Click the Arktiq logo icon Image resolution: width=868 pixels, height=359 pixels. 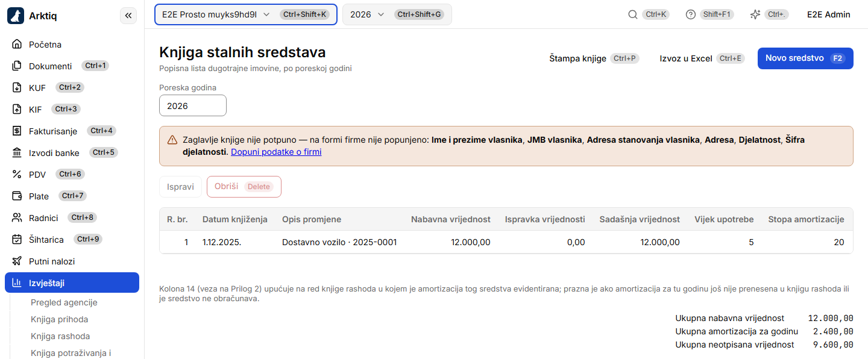pyautogui.click(x=16, y=16)
